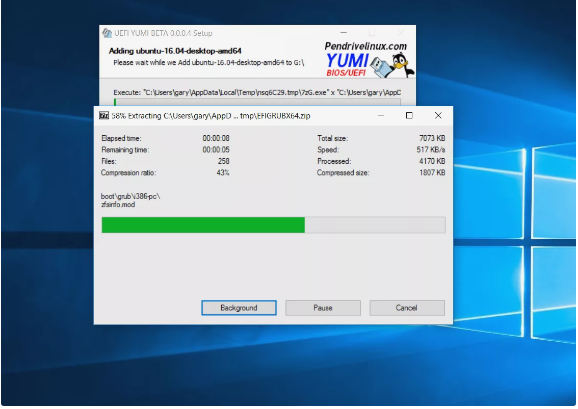Viewport: 578px width, 409px height.
Task: Close the extracting EFIGRUBX64.zip window
Action: coord(438,116)
